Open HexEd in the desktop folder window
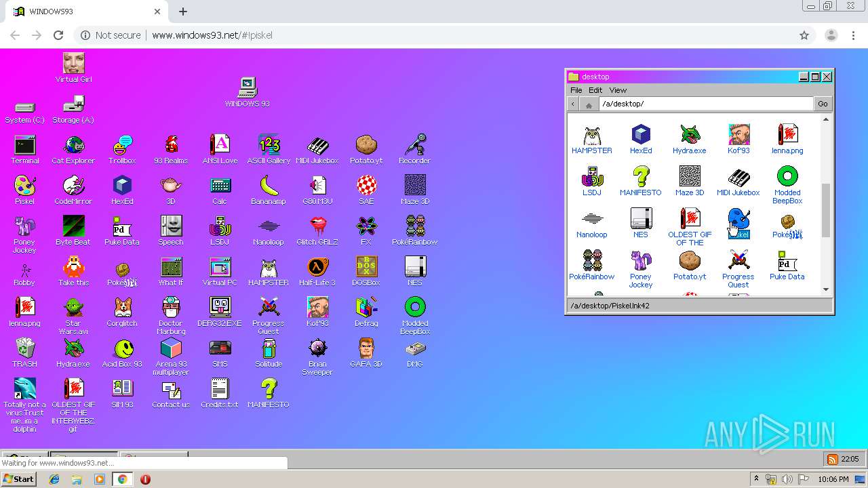 click(641, 140)
